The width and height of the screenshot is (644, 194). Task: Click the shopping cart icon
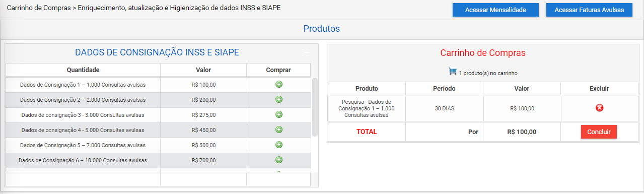(x=452, y=72)
